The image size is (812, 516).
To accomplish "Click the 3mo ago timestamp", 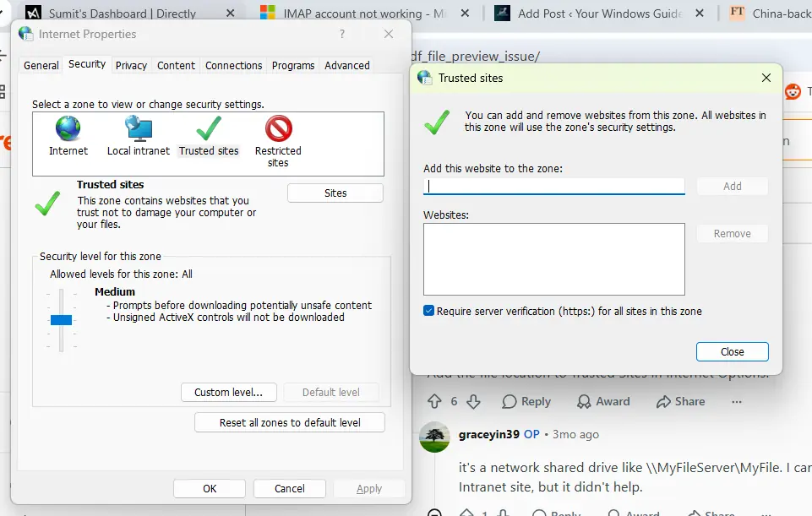I will 576,434.
